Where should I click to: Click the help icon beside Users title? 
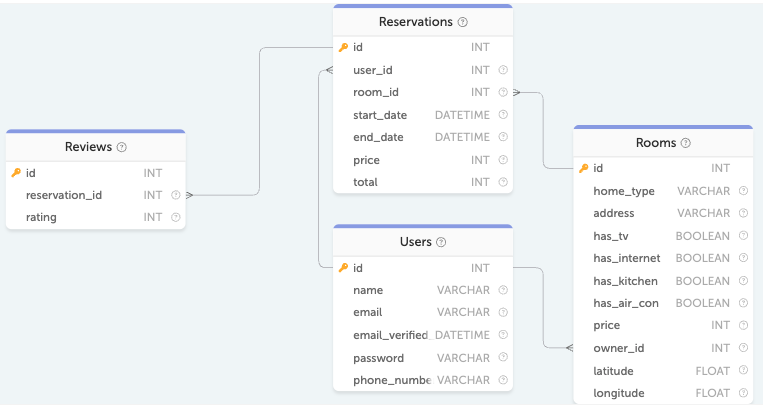pyautogui.click(x=441, y=242)
